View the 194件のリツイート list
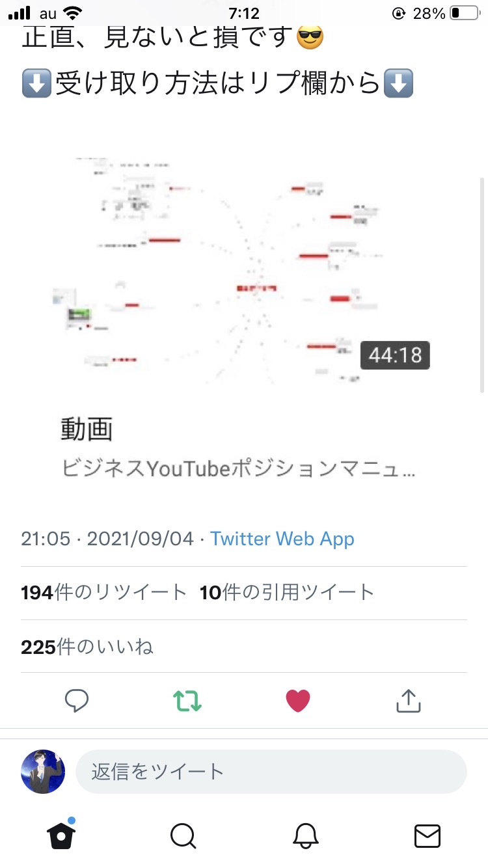Viewport: 488px width, 868px height. click(104, 592)
